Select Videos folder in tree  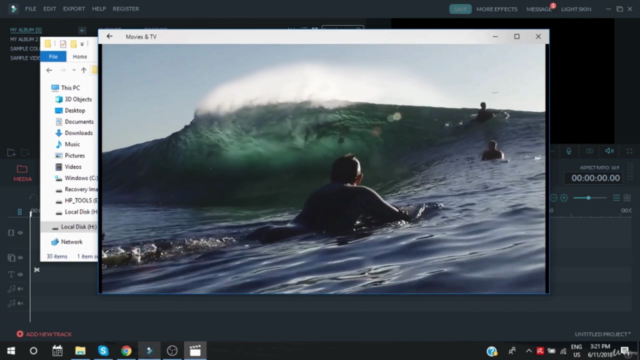[73, 167]
